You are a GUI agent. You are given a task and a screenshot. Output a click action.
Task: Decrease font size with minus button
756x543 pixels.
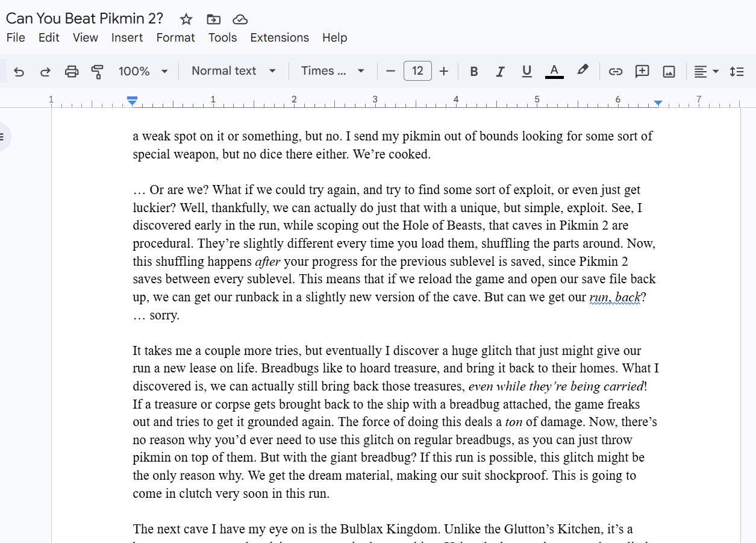[390, 71]
